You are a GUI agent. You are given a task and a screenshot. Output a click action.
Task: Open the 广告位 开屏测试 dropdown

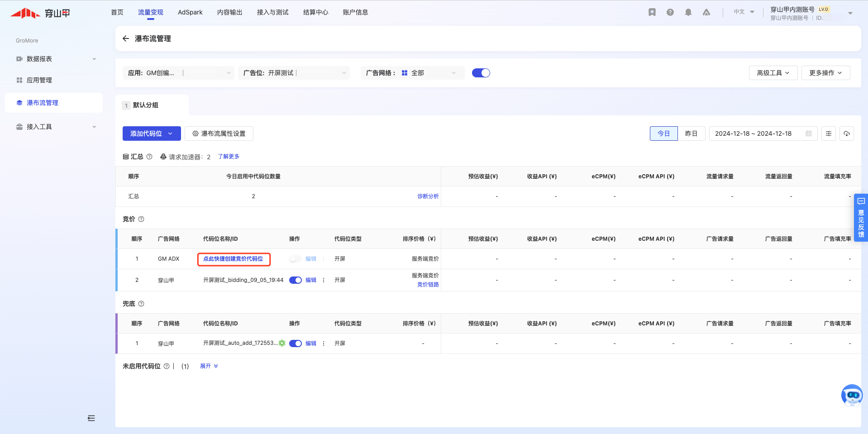[294, 73]
